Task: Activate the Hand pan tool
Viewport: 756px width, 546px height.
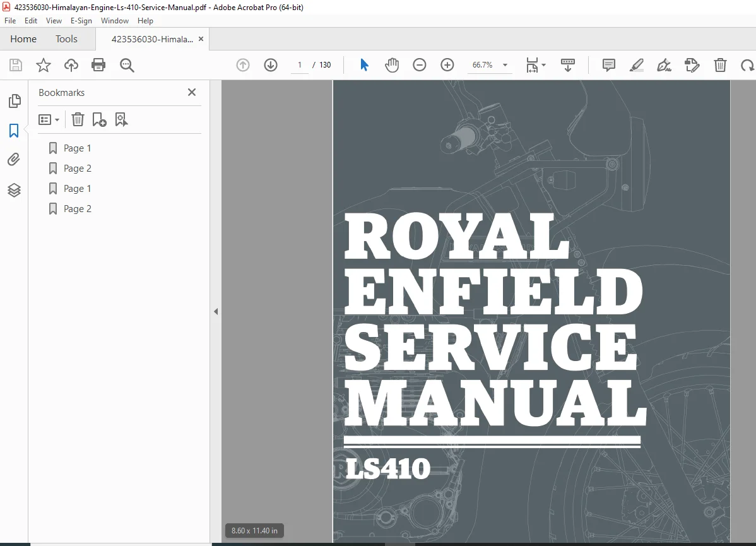Action: (x=392, y=65)
